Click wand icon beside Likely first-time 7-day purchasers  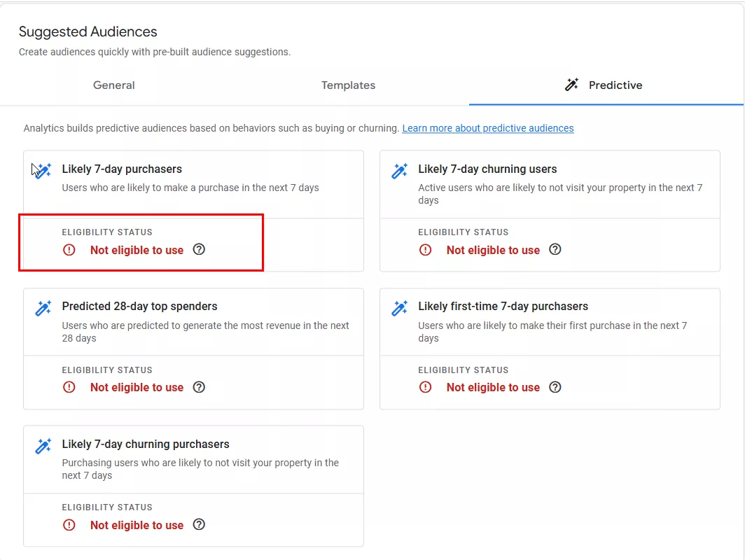[400, 308]
